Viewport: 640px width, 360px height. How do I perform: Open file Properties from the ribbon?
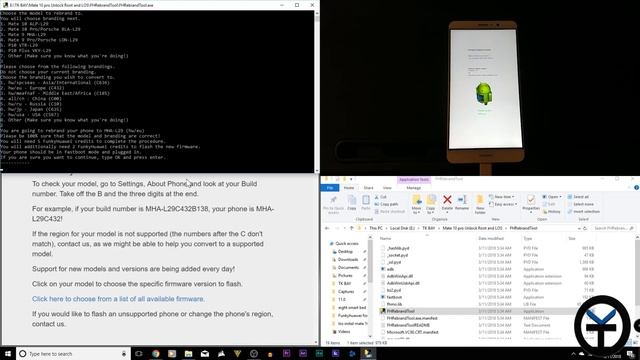tap(531, 203)
